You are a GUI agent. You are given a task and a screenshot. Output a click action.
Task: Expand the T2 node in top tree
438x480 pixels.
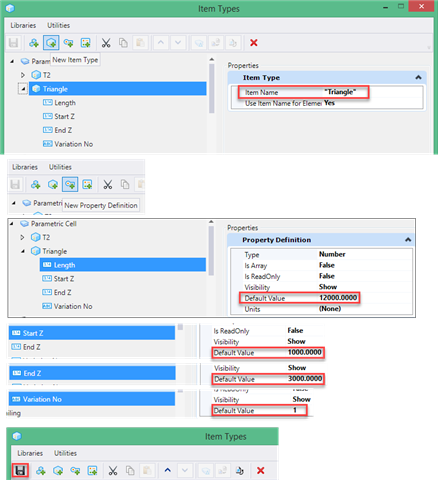(23, 75)
